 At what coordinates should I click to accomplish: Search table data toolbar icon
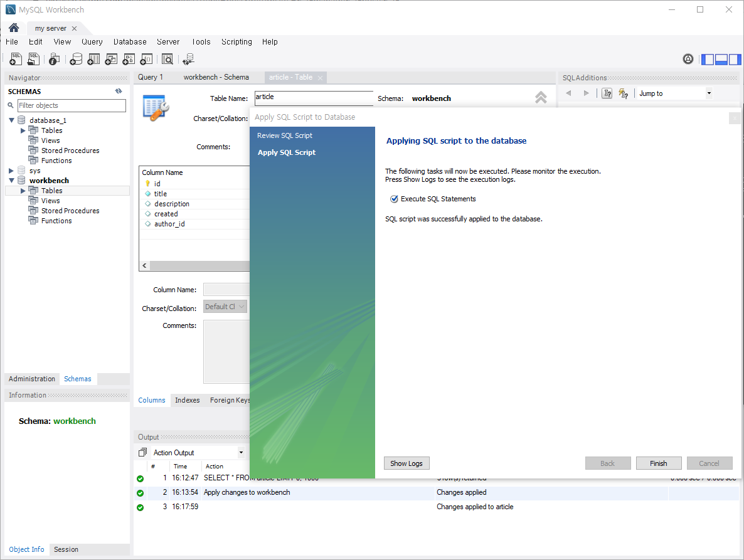tap(167, 59)
